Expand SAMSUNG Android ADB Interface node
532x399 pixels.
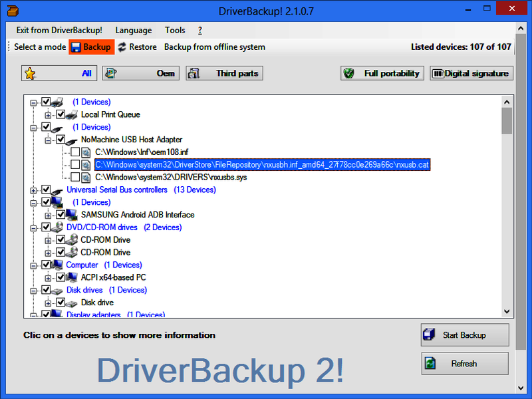pyautogui.click(x=48, y=215)
